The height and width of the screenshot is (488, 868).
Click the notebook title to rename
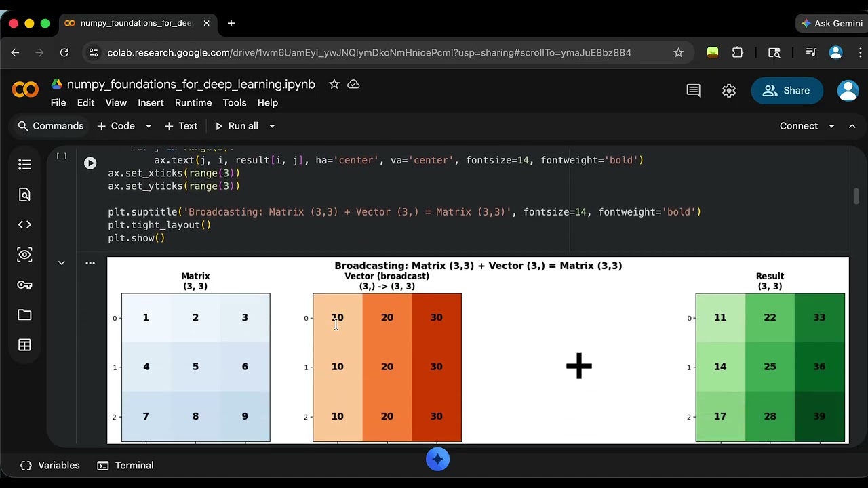coord(191,85)
